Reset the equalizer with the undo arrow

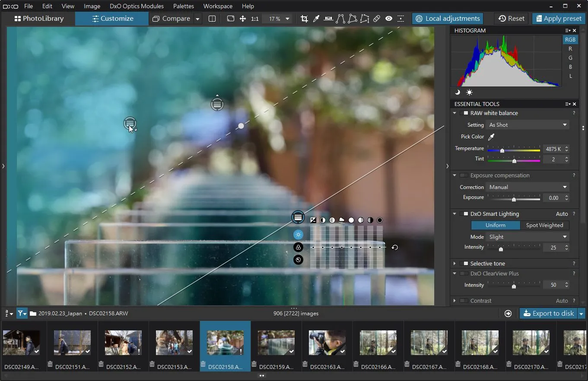tap(394, 247)
